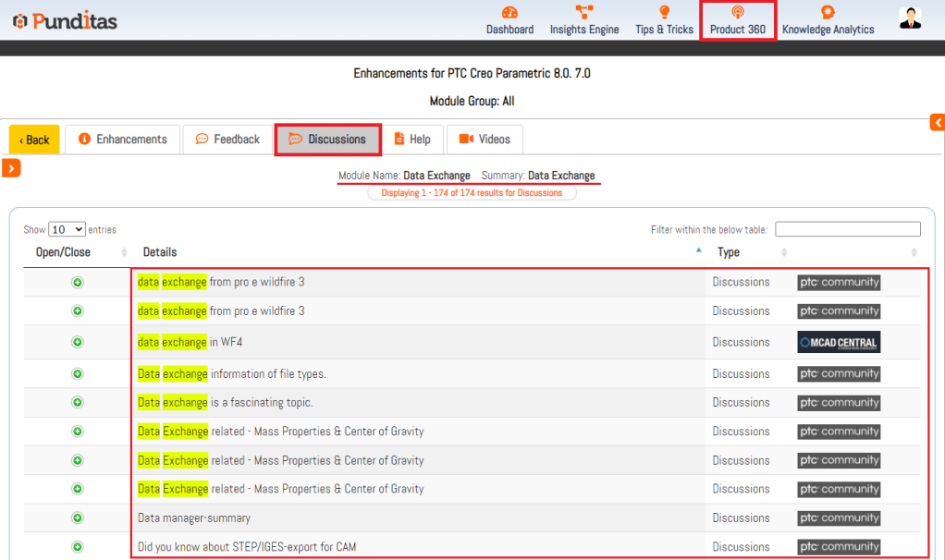Screen dimensions: 945x560
Task: Click the user profile avatar
Action: pyautogui.click(x=910, y=18)
